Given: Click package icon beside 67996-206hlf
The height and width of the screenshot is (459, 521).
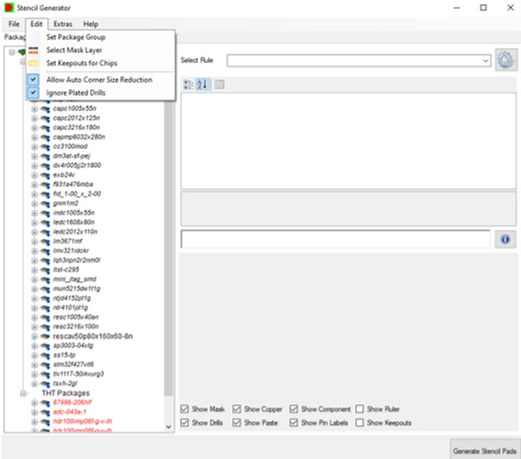Looking at the screenshot, I should point(45,403).
